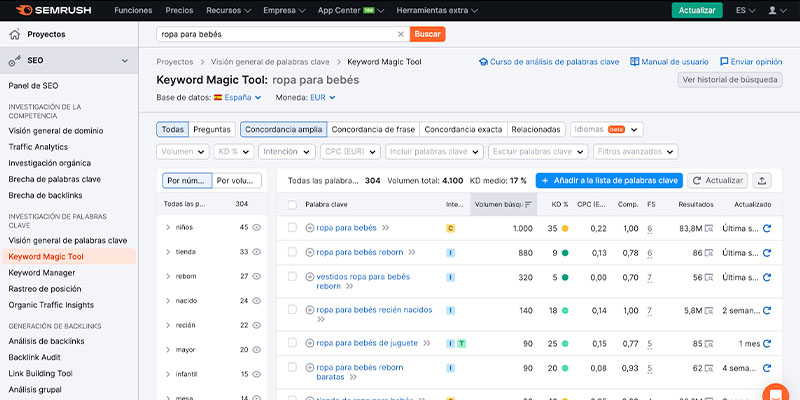Switch group sorting to 'Por volu...'
The image size is (800, 400).
point(236,181)
